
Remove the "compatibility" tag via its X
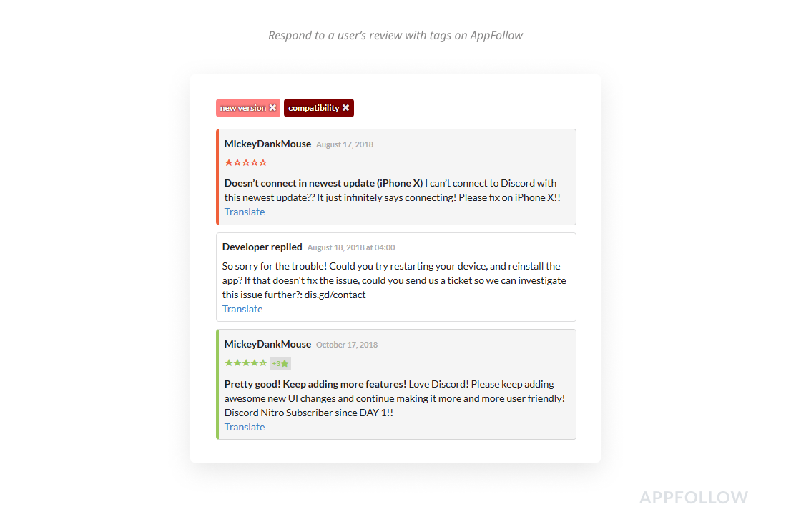(346, 108)
